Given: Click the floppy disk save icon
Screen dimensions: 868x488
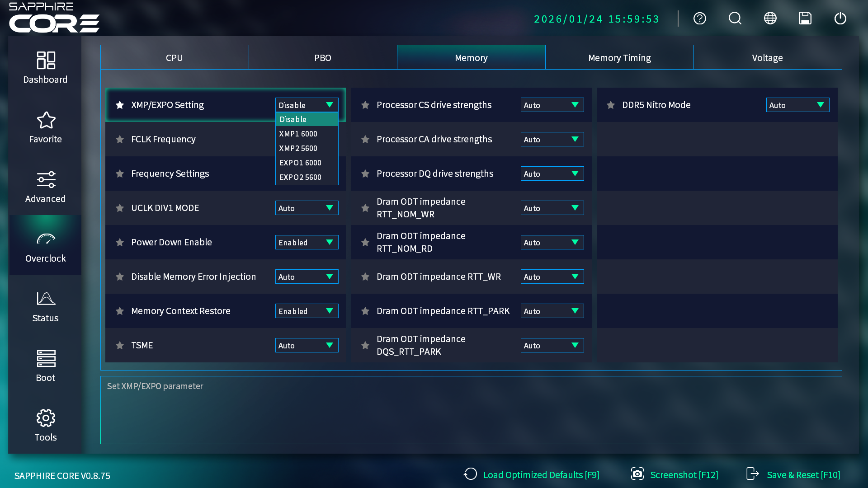Looking at the screenshot, I should coord(805,19).
